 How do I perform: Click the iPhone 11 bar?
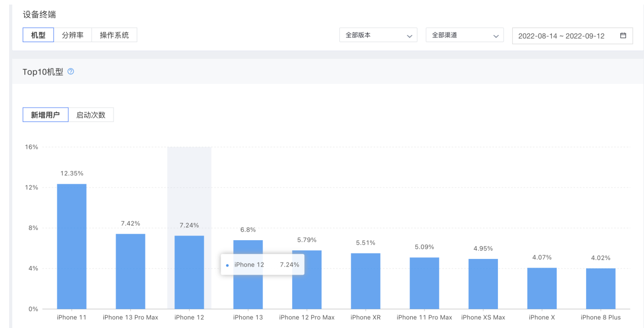tap(71, 246)
